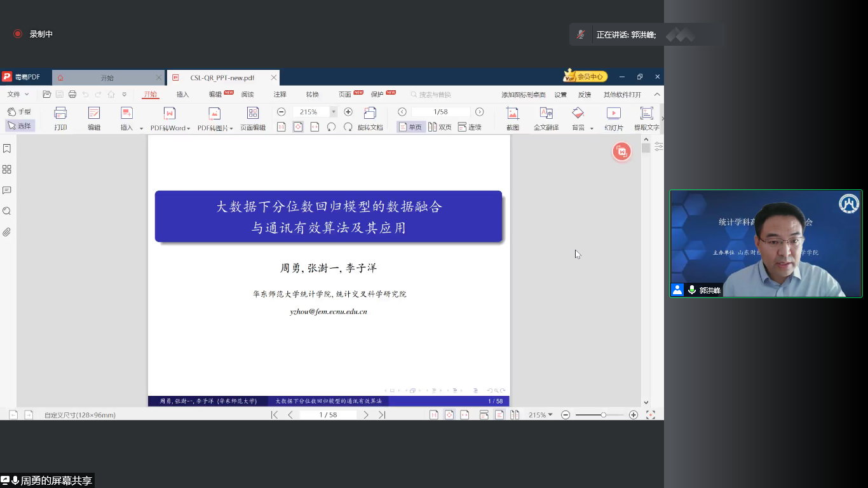Open the attachments paperclip panel
Viewport: 868px width, 488px height.
click(7, 232)
